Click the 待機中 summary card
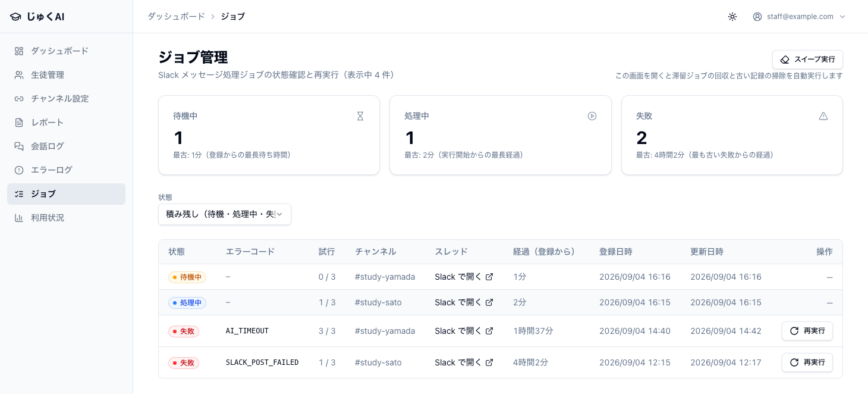868x394 pixels. [x=269, y=135]
